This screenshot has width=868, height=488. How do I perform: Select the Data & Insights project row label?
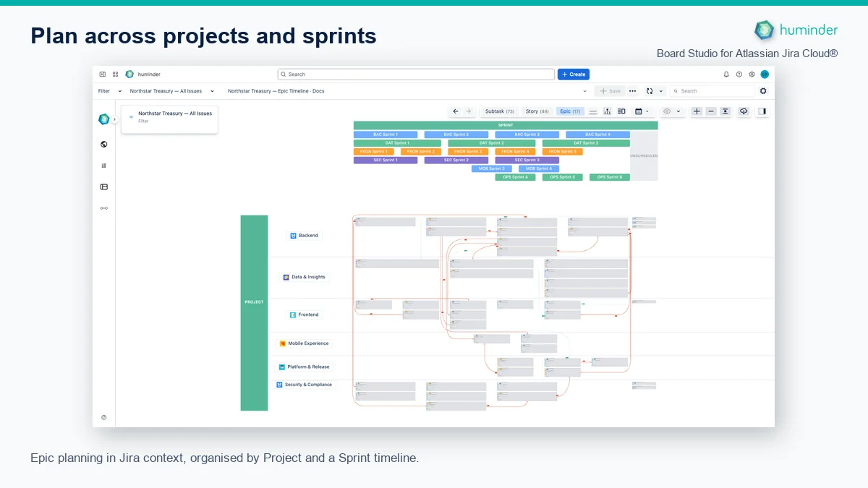pyautogui.click(x=305, y=277)
